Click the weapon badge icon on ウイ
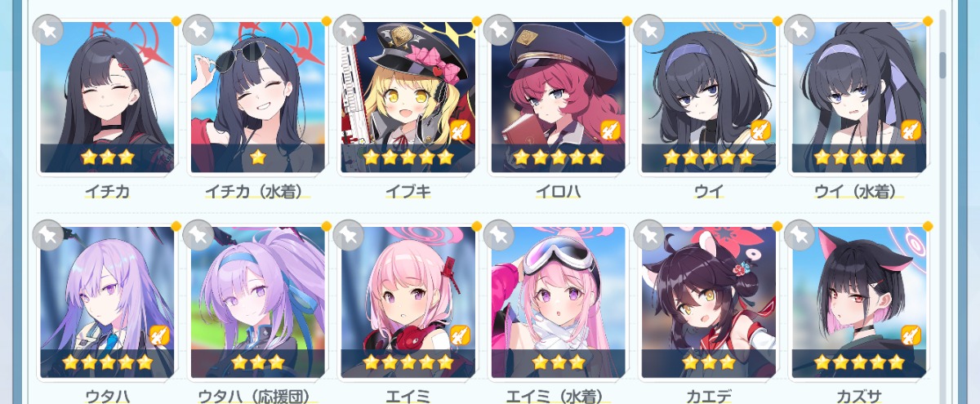The height and width of the screenshot is (404, 980). click(x=760, y=130)
